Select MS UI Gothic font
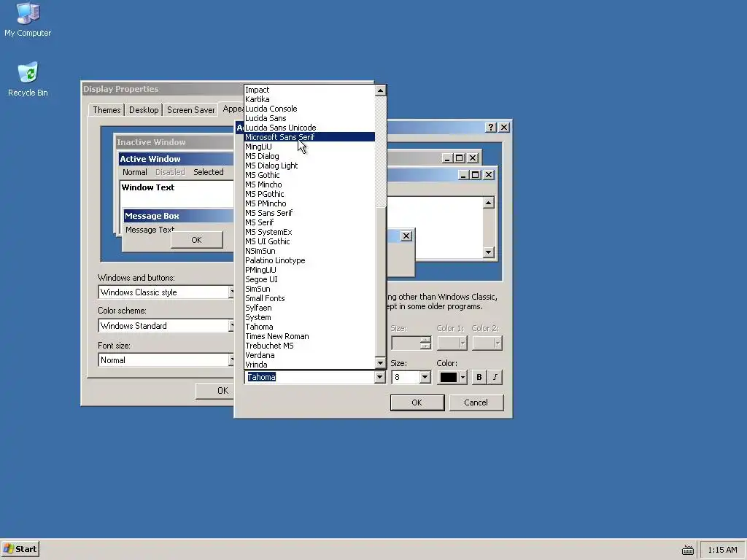The height and width of the screenshot is (560, 747). (309, 241)
